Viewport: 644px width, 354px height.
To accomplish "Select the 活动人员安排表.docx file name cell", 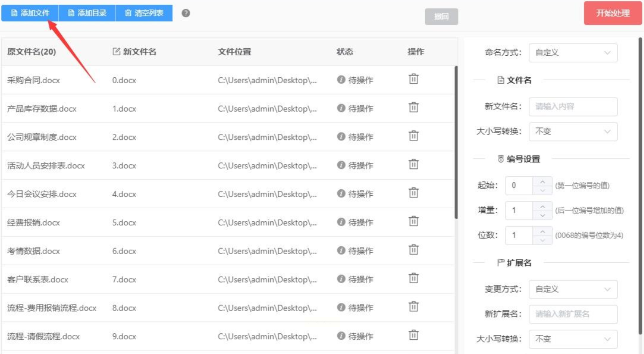I will click(x=46, y=165).
